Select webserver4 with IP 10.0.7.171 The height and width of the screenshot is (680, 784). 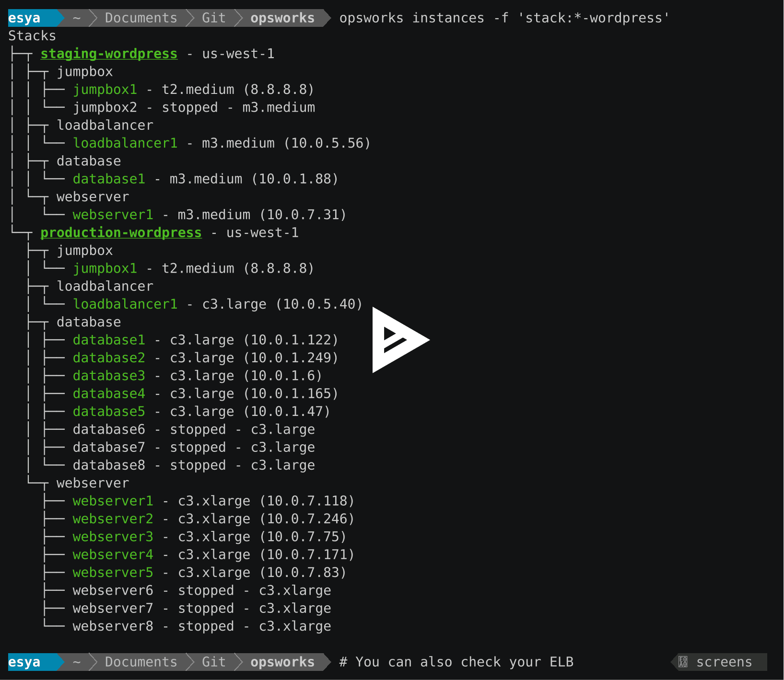coord(213,555)
